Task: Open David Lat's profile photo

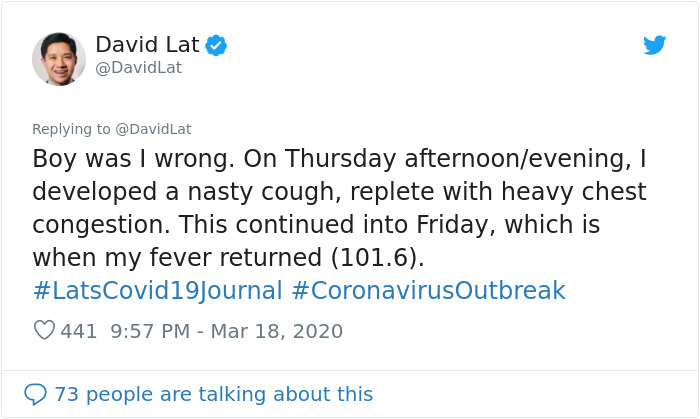Action: 59,58
